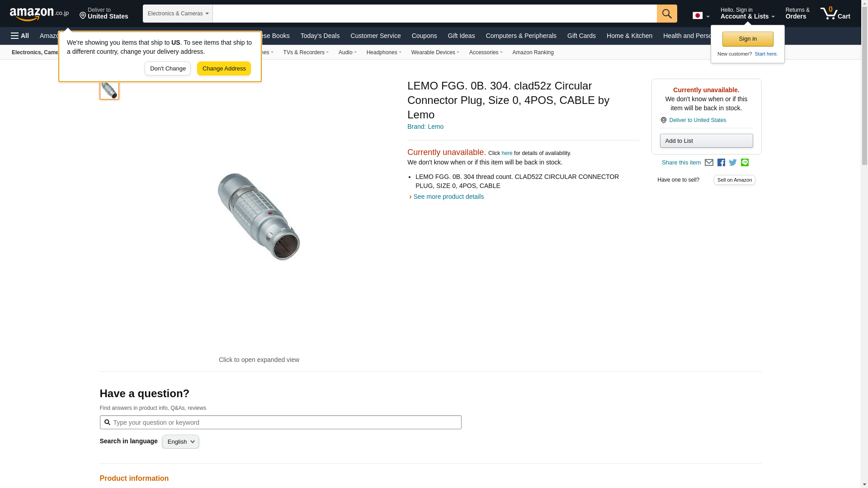Open the English search language dropdown
The image size is (868, 488).
pos(180,442)
